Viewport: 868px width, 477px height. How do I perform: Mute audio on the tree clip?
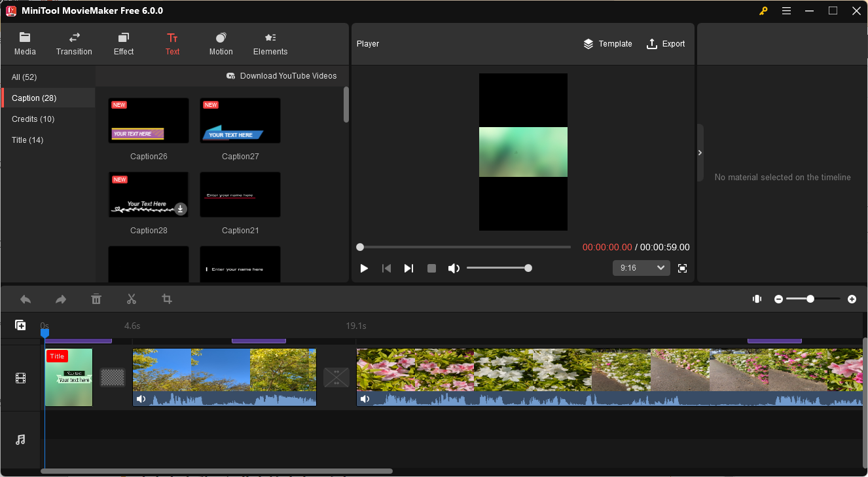pos(141,399)
